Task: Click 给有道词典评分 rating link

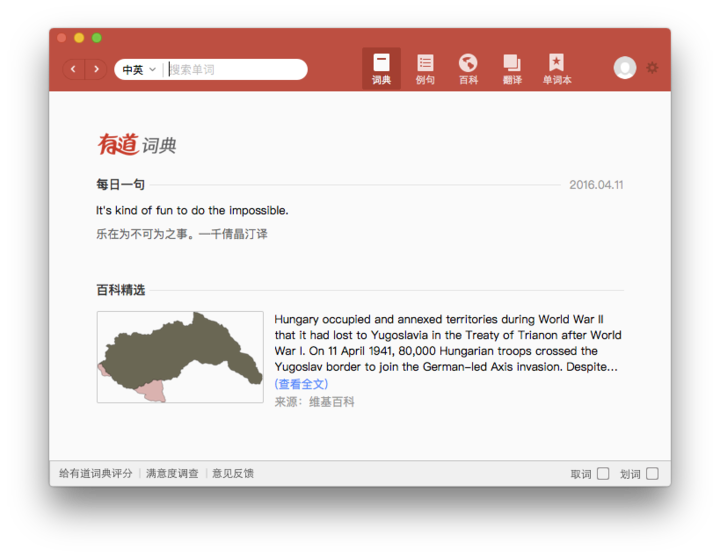Action: pos(95,474)
